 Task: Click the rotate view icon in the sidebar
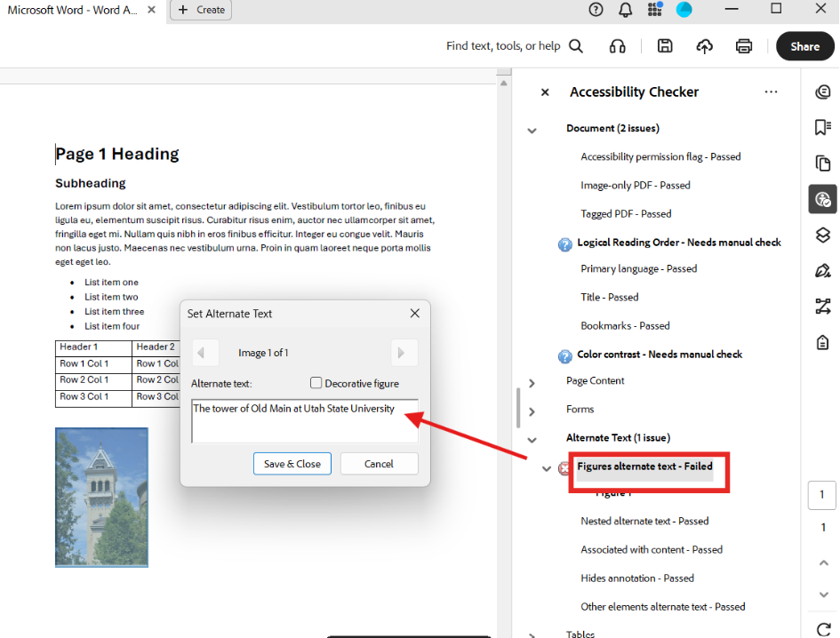pyautogui.click(x=824, y=629)
